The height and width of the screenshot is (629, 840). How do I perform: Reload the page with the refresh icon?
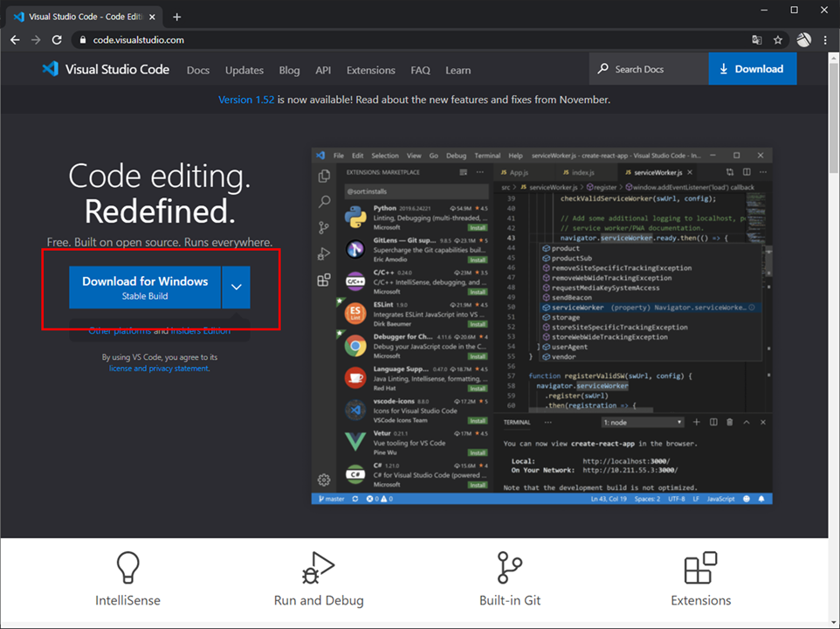coord(57,39)
